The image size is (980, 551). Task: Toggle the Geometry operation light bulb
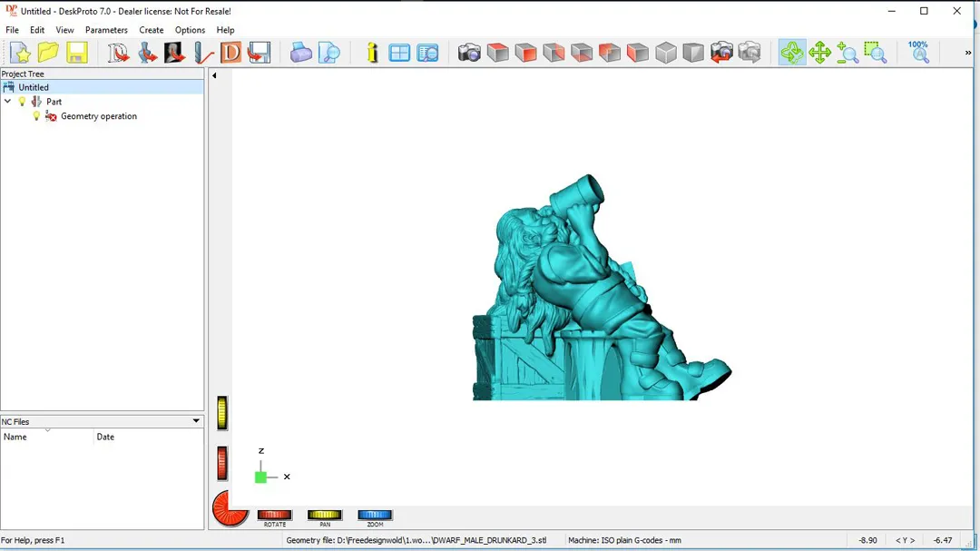click(36, 116)
